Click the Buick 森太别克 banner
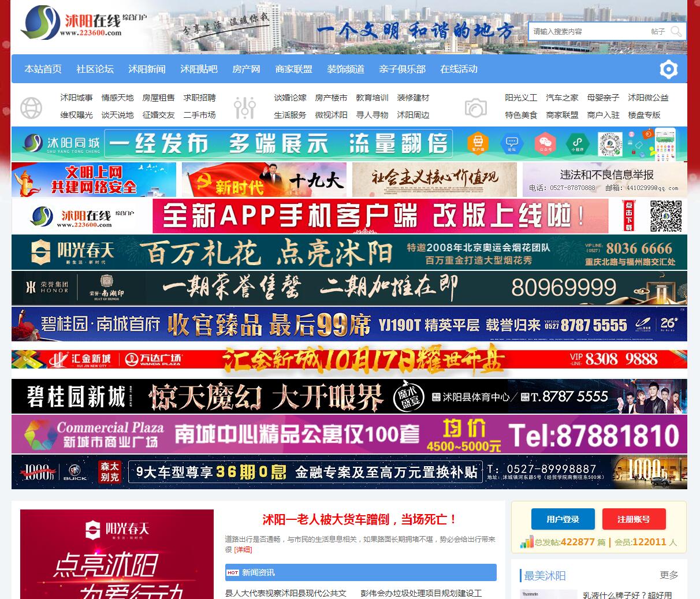Screen dimensions: 700x599 [349, 472]
